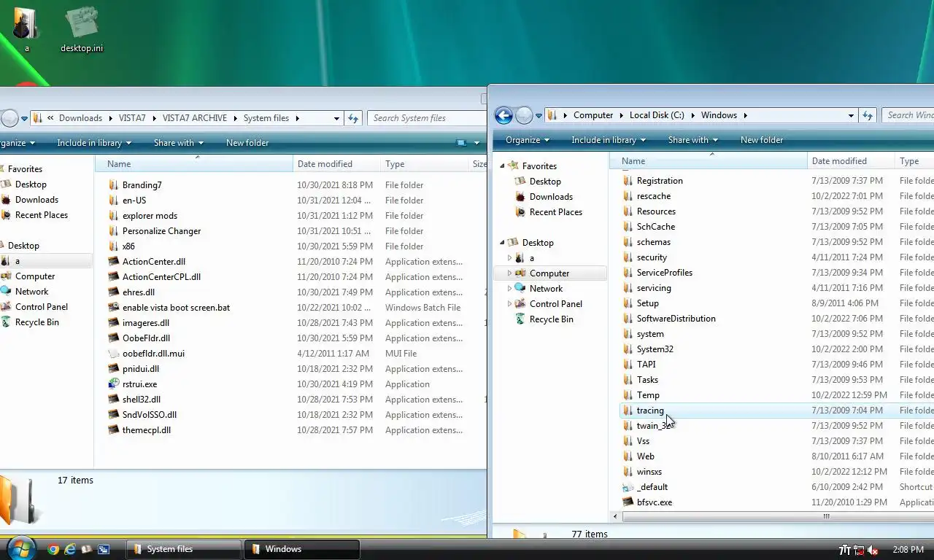Select Downloads in Windows sidebar Favorites
Screen dimensions: 934x560
tap(551, 197)
